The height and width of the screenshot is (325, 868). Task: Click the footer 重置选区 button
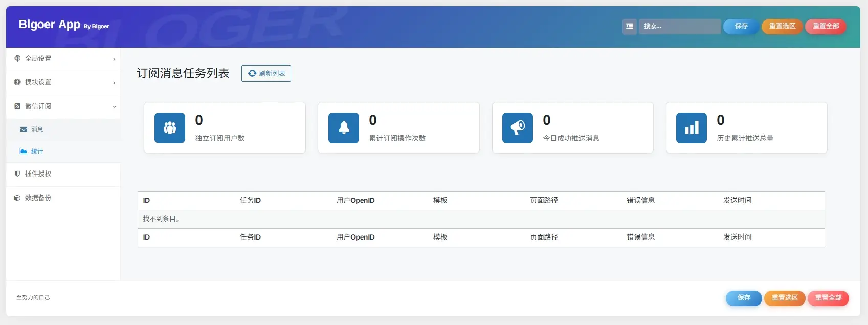(x=785, y=298)
